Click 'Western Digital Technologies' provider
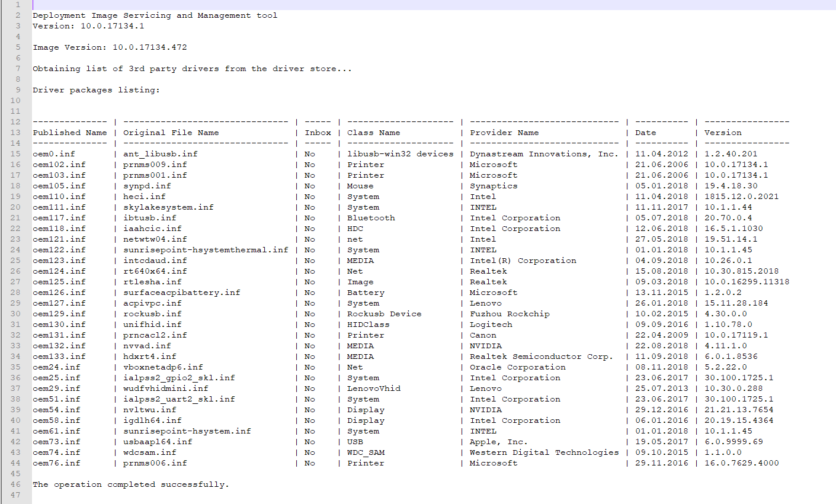This screenshot has width=836, height=504. (544, 452)
